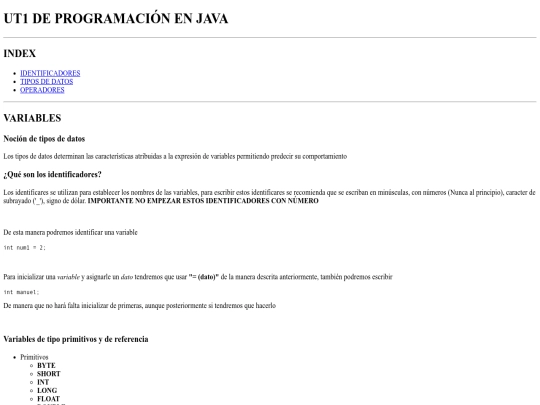Select the LONG list entry
Screen dimensions: 540x405
coord(47,391)
